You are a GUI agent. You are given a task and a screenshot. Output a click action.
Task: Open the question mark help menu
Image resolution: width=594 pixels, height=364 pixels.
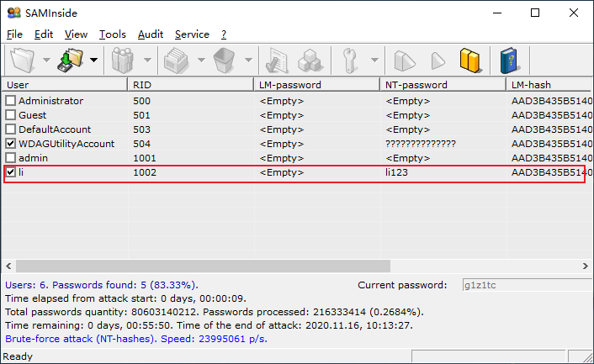pos(224,34)
